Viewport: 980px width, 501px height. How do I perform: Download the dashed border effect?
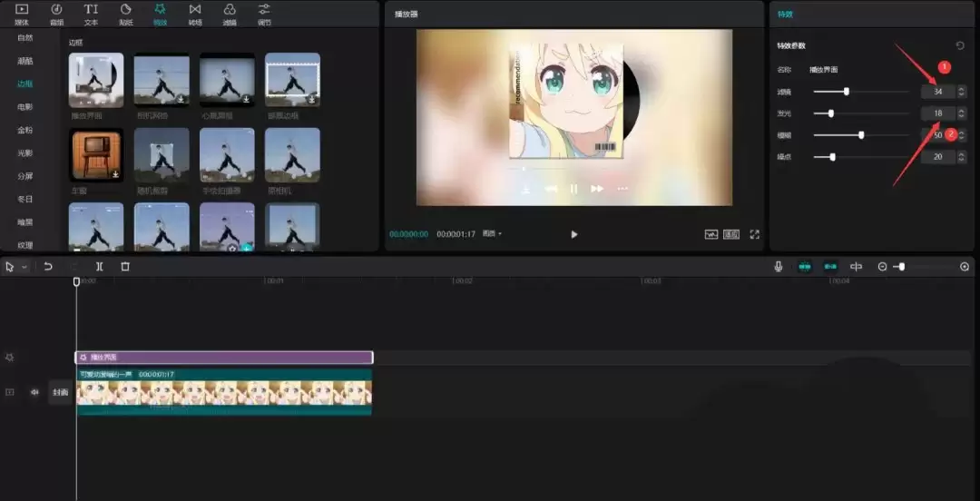click(x=311, y=99)
